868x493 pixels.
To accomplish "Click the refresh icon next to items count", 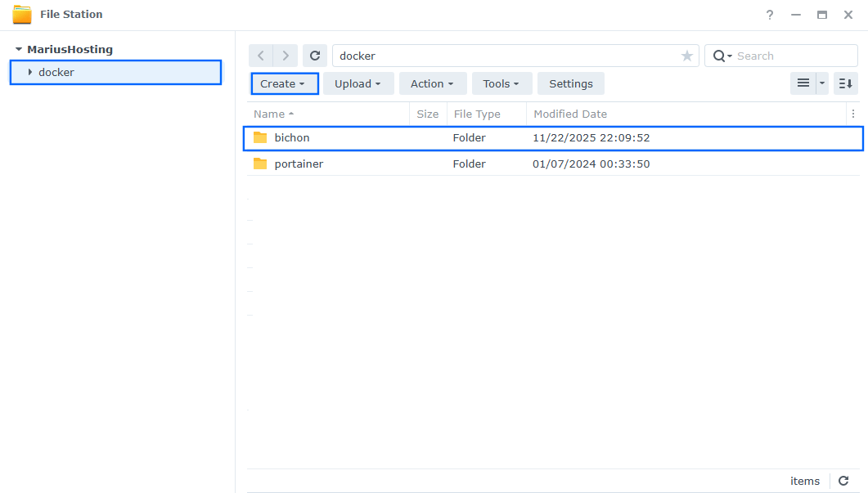I will (x=843, y=481).
